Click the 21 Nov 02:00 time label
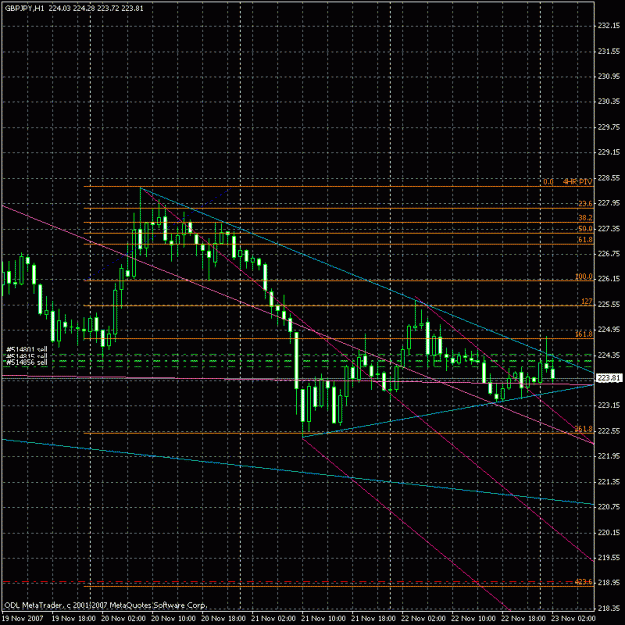Screen dimensions: 625x625 tap(273, 619)
